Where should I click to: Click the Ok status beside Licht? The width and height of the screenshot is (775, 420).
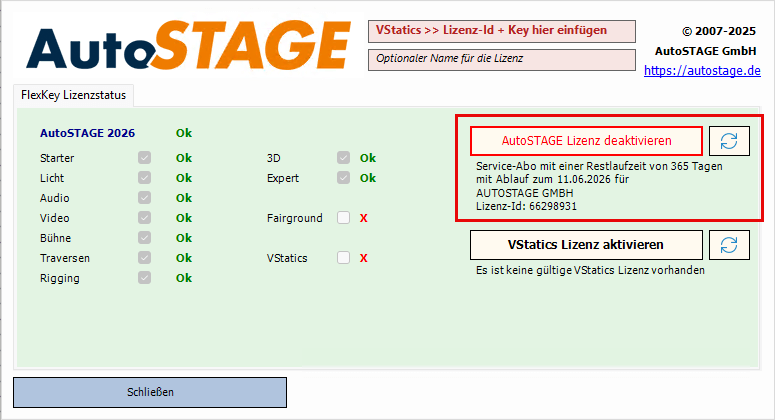click(x=184, y=178)
